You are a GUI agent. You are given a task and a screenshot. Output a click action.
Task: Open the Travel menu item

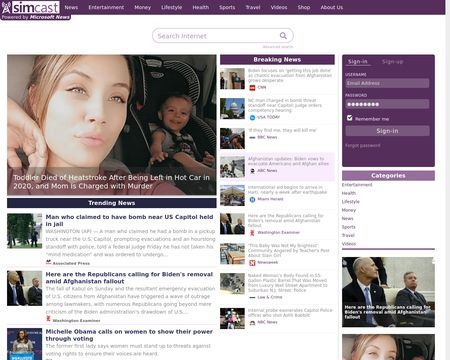(253, 7)
